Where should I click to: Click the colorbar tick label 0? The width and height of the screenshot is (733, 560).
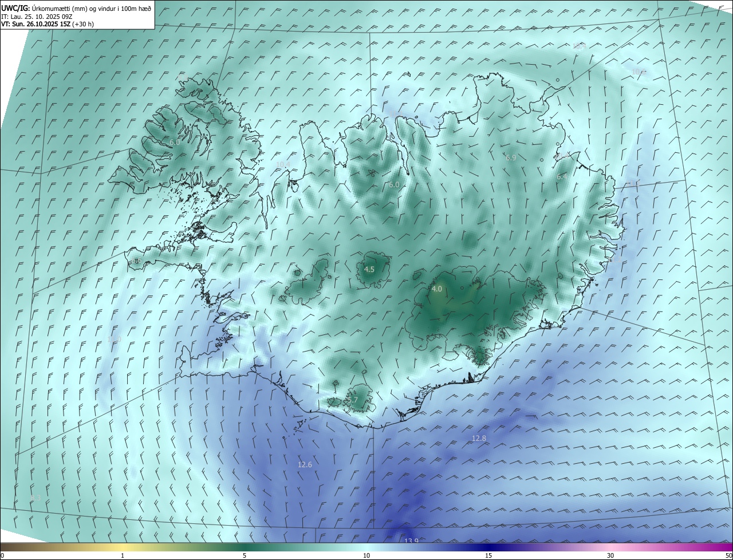click(2, 556)
